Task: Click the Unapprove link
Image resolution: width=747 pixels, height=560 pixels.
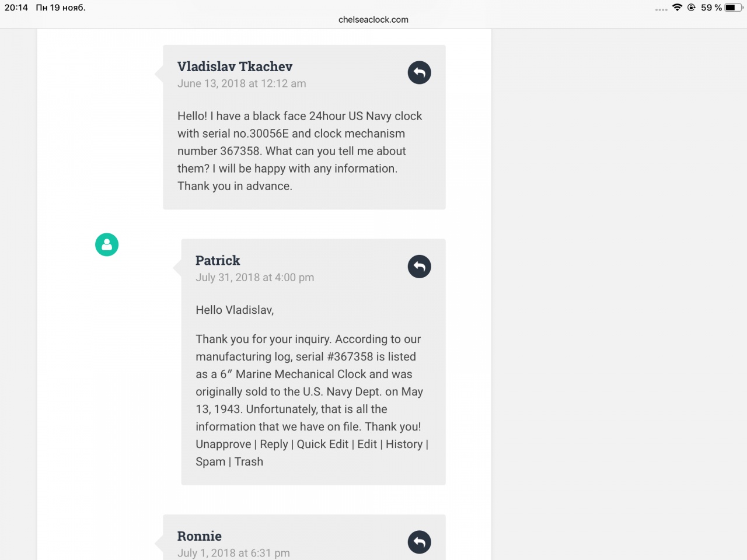Action: tap(223, 444)
